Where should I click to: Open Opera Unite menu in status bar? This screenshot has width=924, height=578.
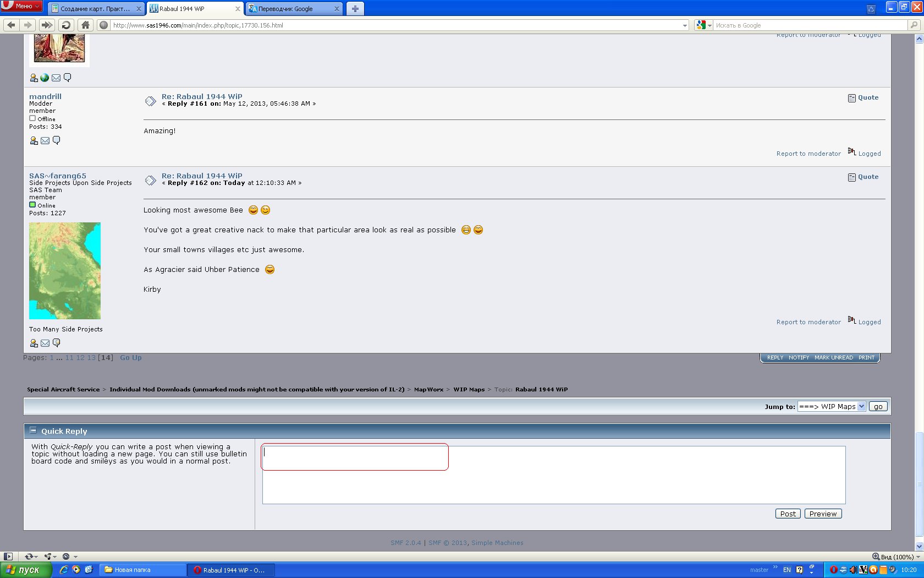click(51, 557)
